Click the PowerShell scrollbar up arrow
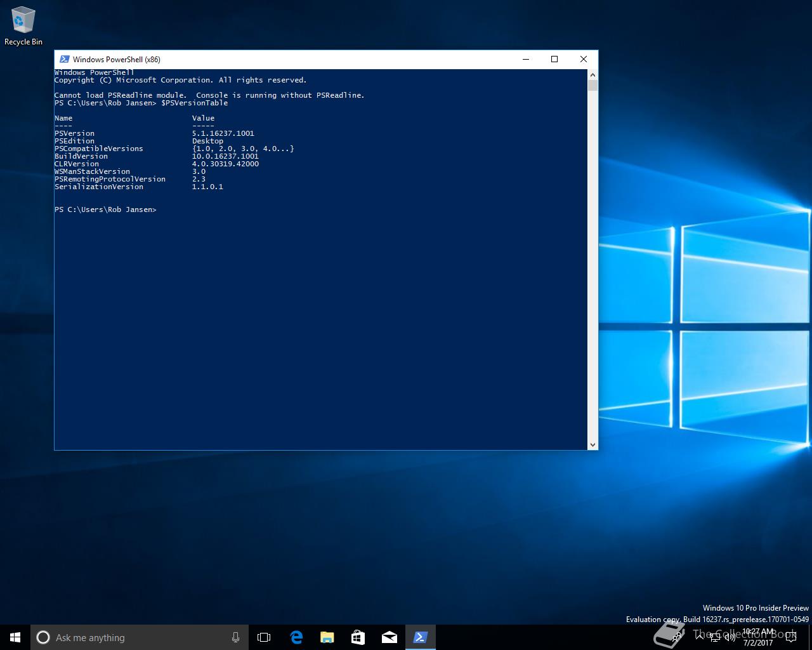 593,75
